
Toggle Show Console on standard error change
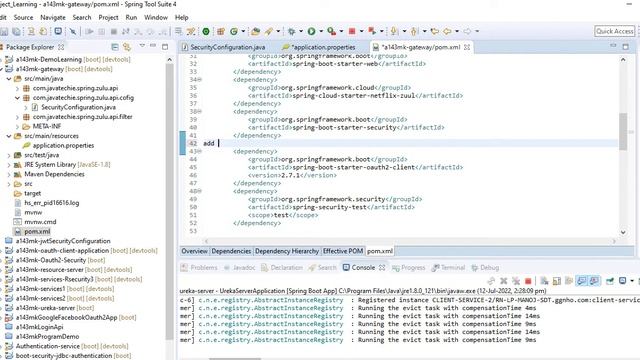(x=594, y=281)
